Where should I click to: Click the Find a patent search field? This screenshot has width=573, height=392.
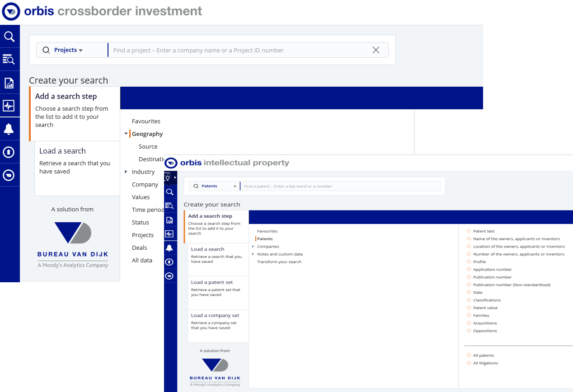pyautogui.click(x=341, y=186)
